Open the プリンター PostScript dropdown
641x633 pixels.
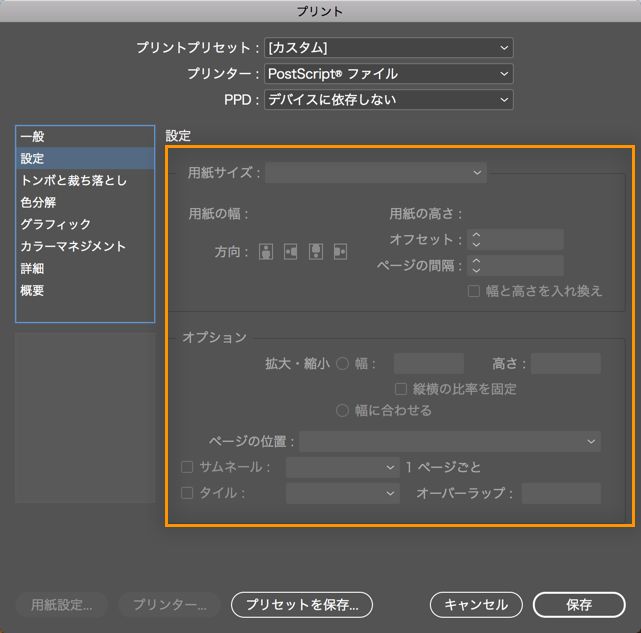click(x=388, y=74)
